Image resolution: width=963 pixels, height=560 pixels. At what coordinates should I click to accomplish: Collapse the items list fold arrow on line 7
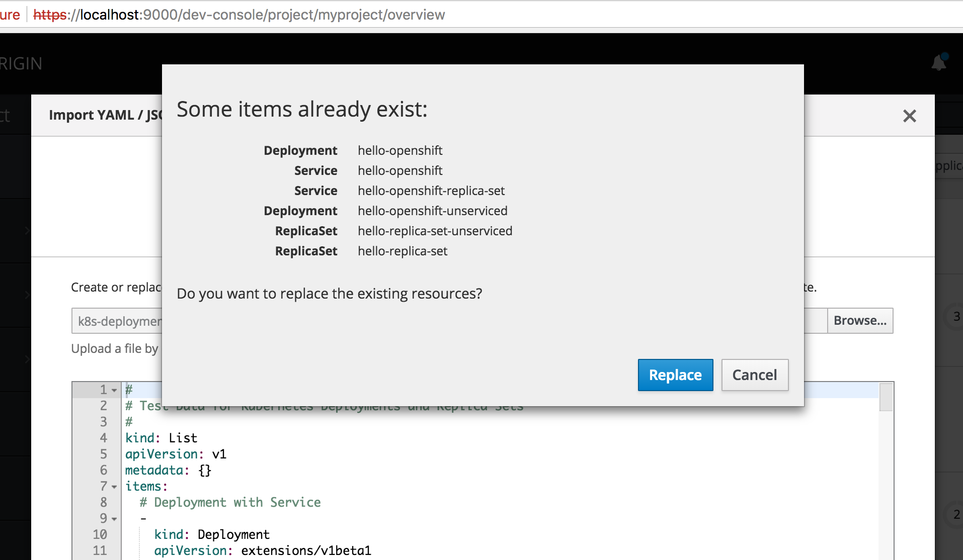pos(113,487)
